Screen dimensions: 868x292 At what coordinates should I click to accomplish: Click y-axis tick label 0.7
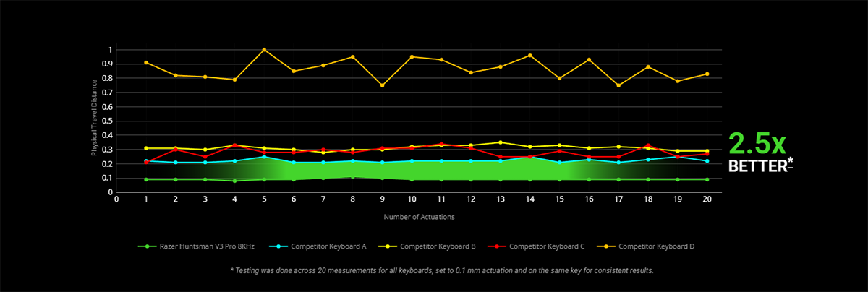[x=106, y=93]
